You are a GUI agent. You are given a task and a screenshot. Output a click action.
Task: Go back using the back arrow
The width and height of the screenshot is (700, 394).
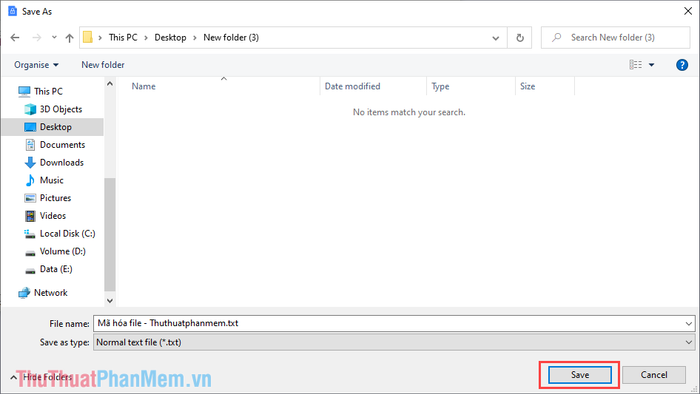click(x=15, y=38)
